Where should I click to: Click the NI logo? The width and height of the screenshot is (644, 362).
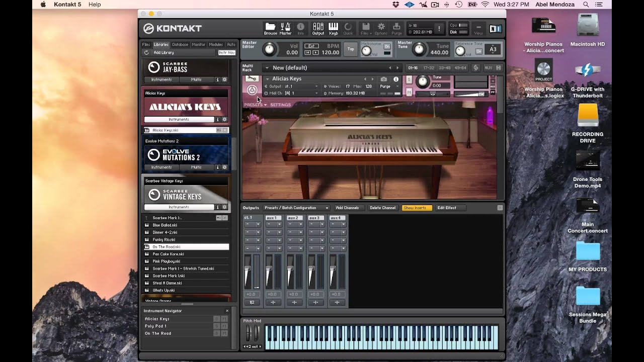pyautogui.click(x=495, y=29)
